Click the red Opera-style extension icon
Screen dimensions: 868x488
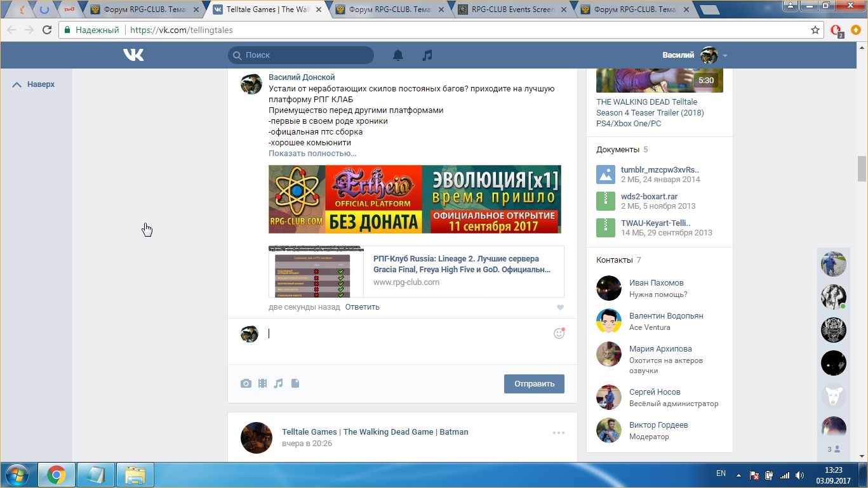836,30
